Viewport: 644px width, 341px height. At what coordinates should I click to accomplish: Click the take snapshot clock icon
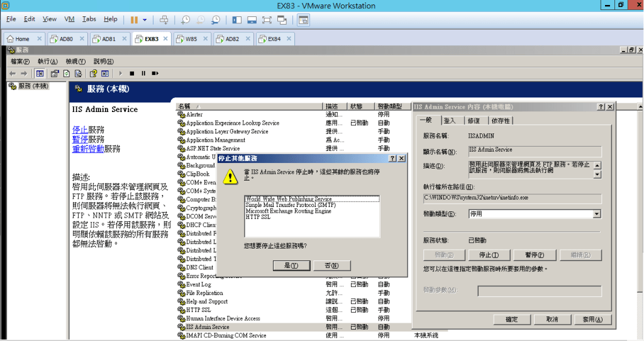click(x=186, y=20)
